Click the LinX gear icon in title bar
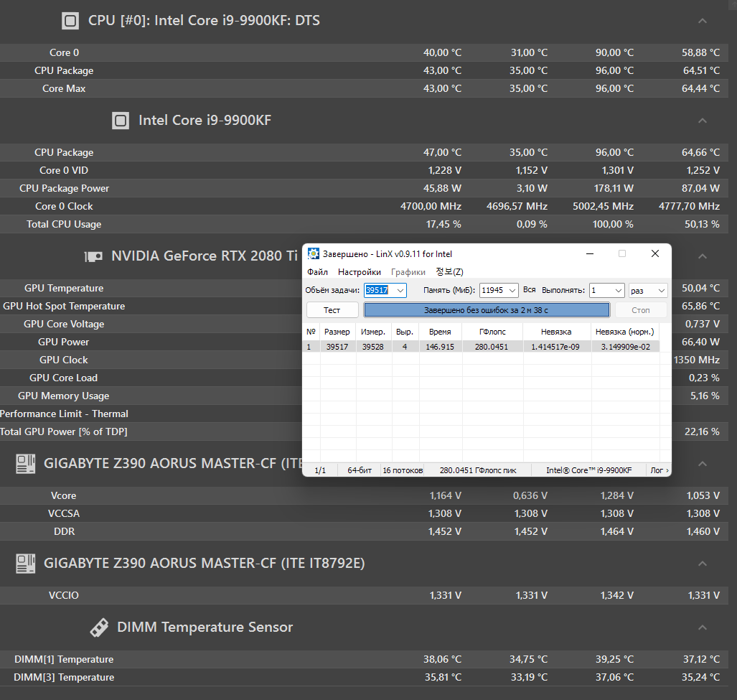The width and height of the screenshot is (737, 700). pos(314,253)
